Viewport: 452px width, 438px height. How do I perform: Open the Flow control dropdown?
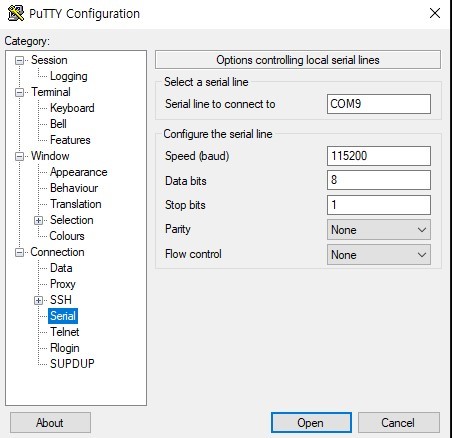pyautogui.click(x=379, y=255)
